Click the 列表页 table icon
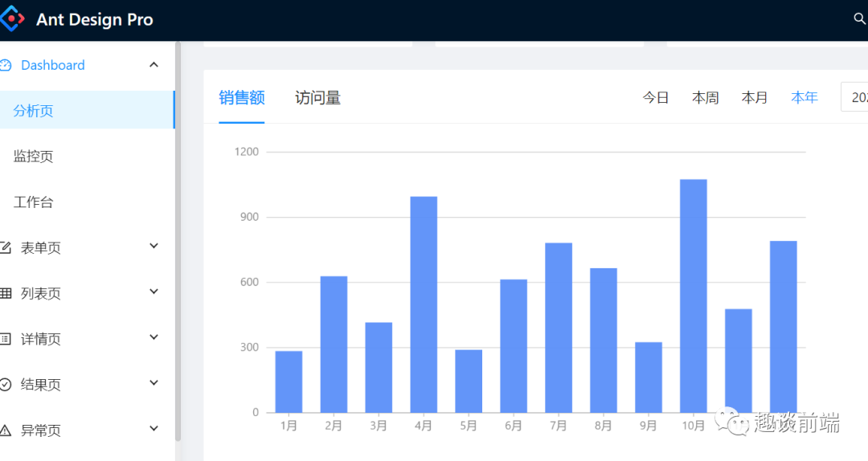The width and height of the screenshot is (868, 461). [x=6, y=293]
